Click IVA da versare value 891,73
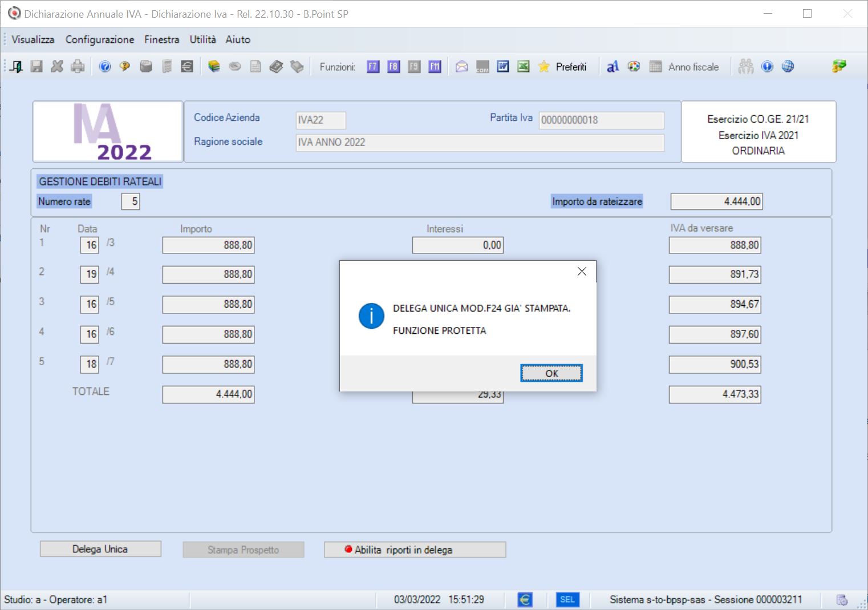The width and height of the screenshot is (868, 610). pos(715,274)
